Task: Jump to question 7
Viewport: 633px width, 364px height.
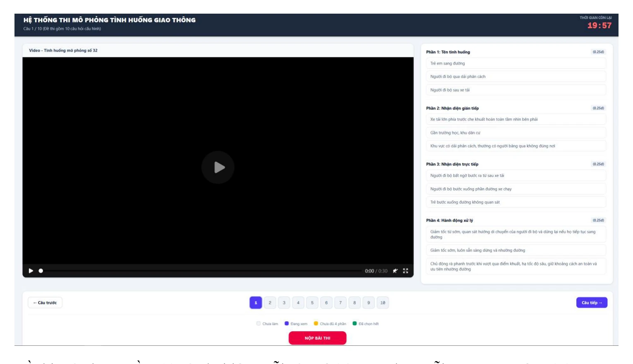Action: (340, 303)
